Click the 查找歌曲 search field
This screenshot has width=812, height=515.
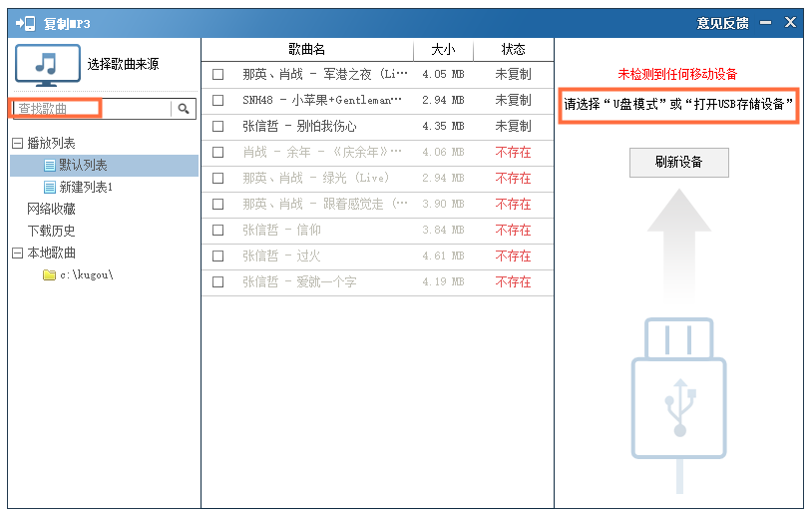[x=92, y=109]
